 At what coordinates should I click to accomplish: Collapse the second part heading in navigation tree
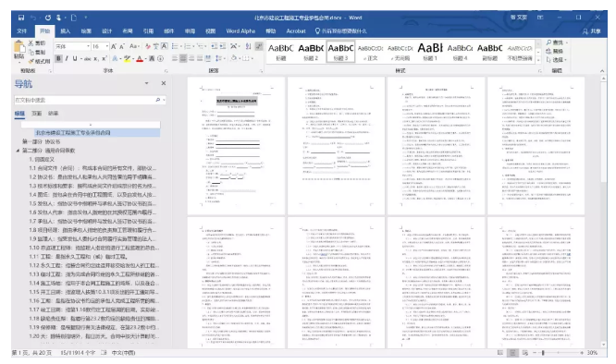coord(18,151)
